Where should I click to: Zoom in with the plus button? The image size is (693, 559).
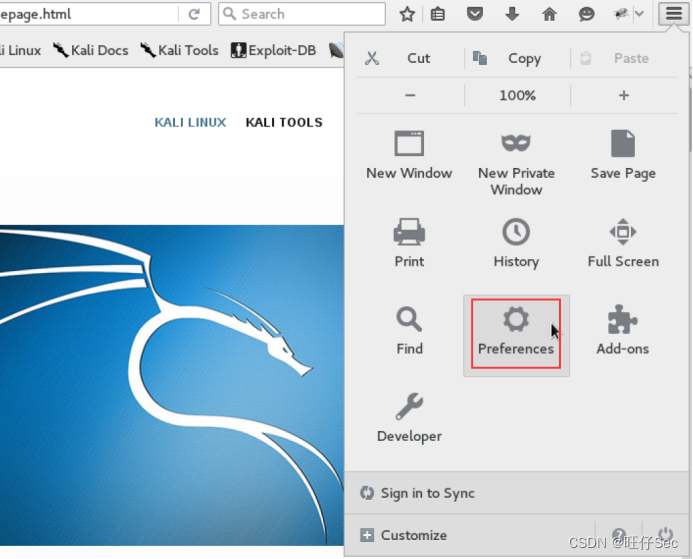tap(624, 95)
